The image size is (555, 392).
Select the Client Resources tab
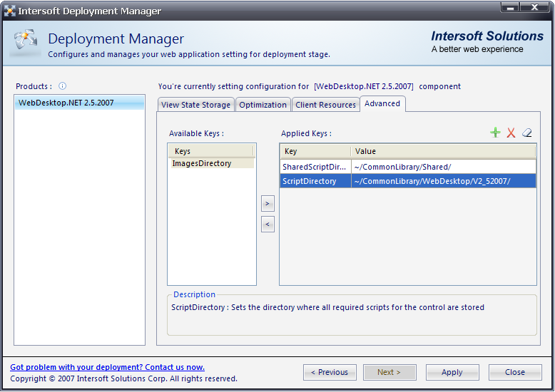tap(325, 105)
